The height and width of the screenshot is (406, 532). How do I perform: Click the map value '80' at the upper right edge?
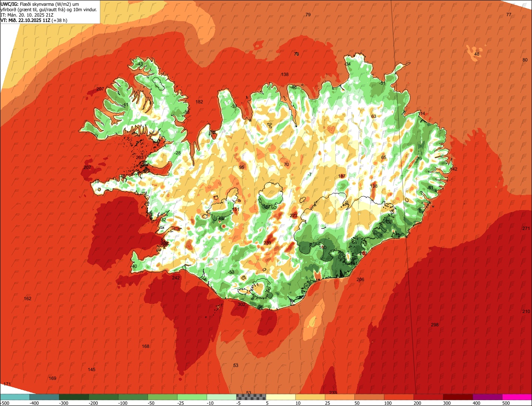pyautogui.click(x=525, y=60)
